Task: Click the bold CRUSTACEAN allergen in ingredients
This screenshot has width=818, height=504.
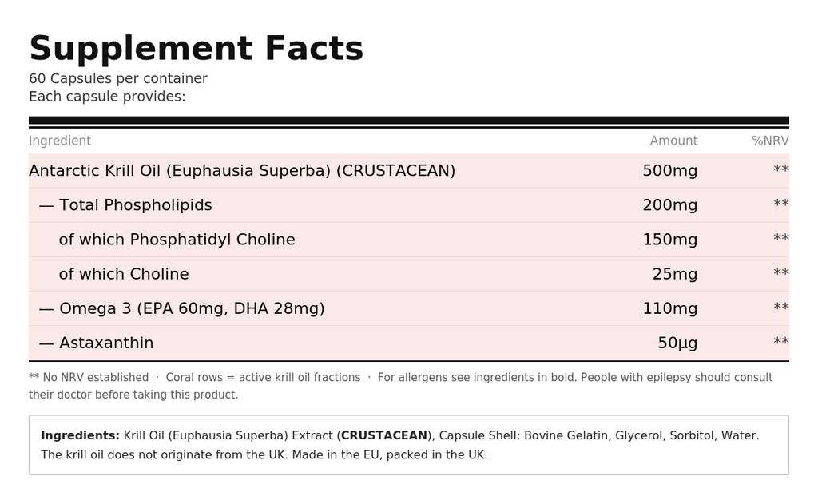Action: [x=384, y=435]
